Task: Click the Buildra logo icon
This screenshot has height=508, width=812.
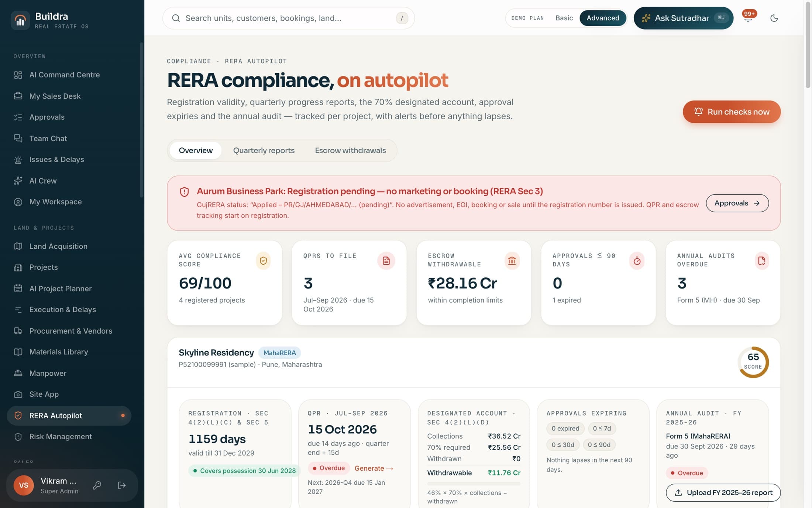Action: pyautogui.click(x=20, y=20)
